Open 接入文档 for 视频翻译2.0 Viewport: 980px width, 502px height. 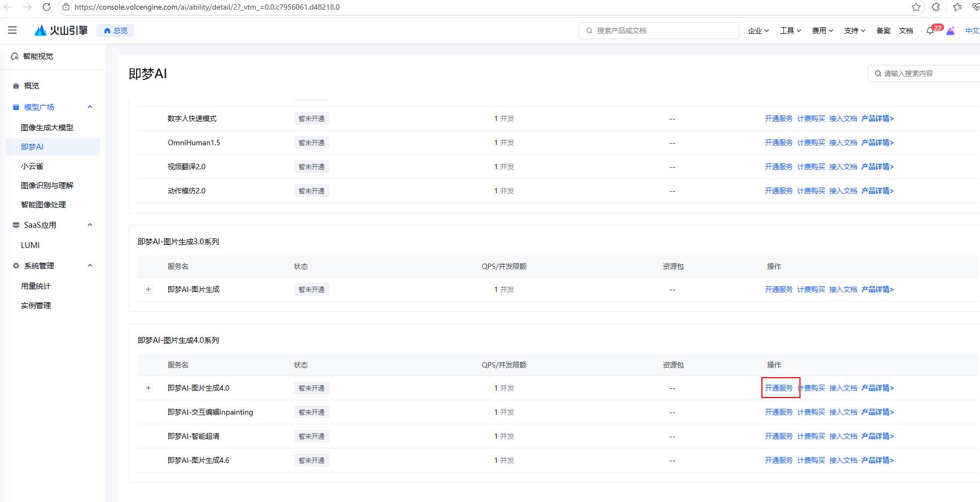point(843,167)
